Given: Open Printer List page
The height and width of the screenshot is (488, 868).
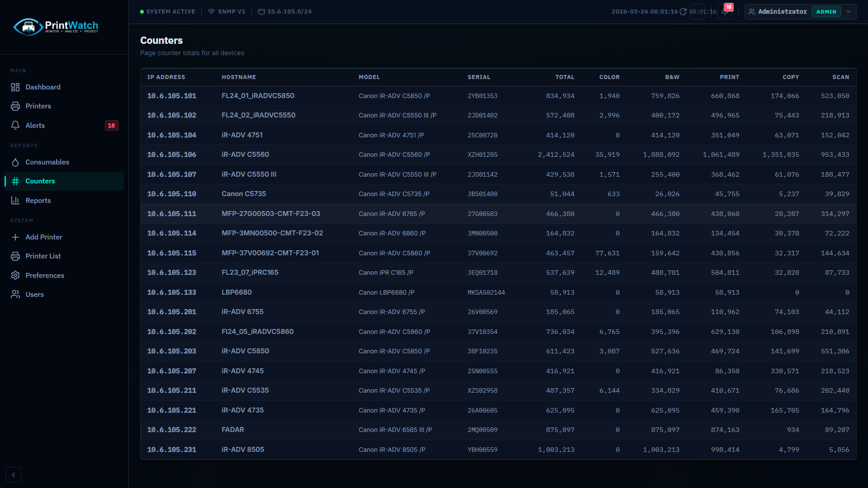Looking at the screenshot, I should [64, 256].
